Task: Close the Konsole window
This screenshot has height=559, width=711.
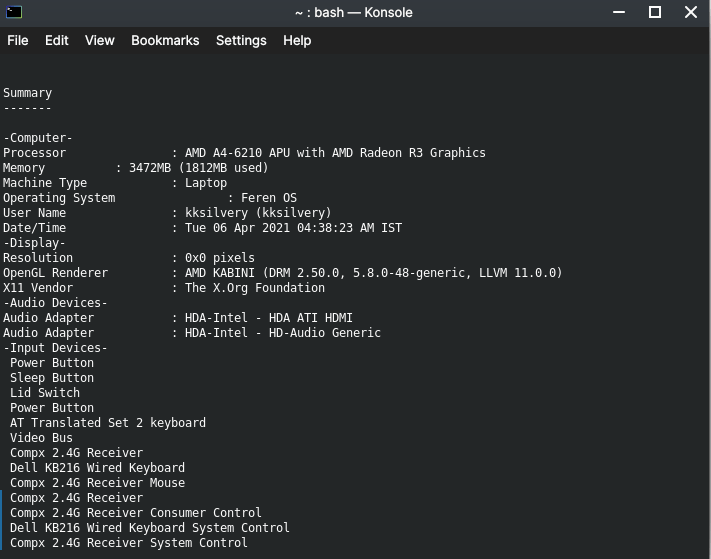Action: [691, 12]
